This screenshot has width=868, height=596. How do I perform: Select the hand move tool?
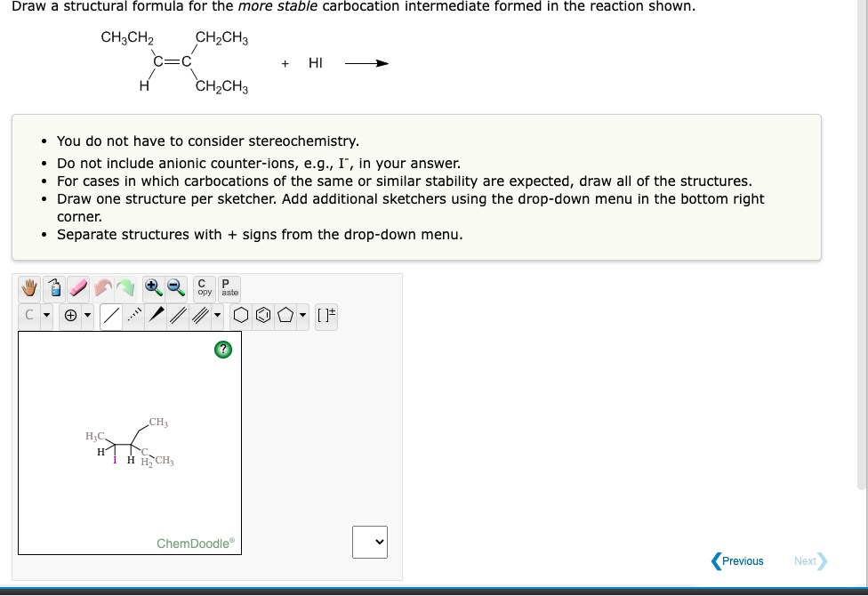29,288
